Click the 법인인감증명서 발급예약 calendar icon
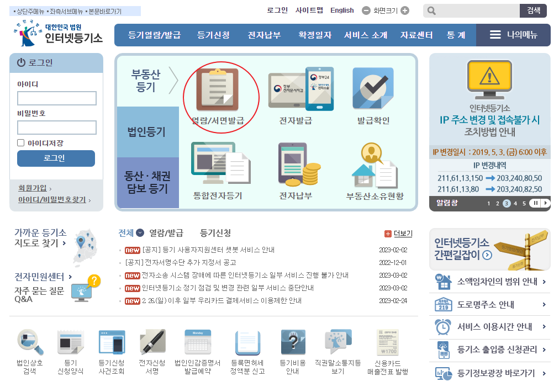The height and width of the screenshot is (392, 559). click(198, 342)
